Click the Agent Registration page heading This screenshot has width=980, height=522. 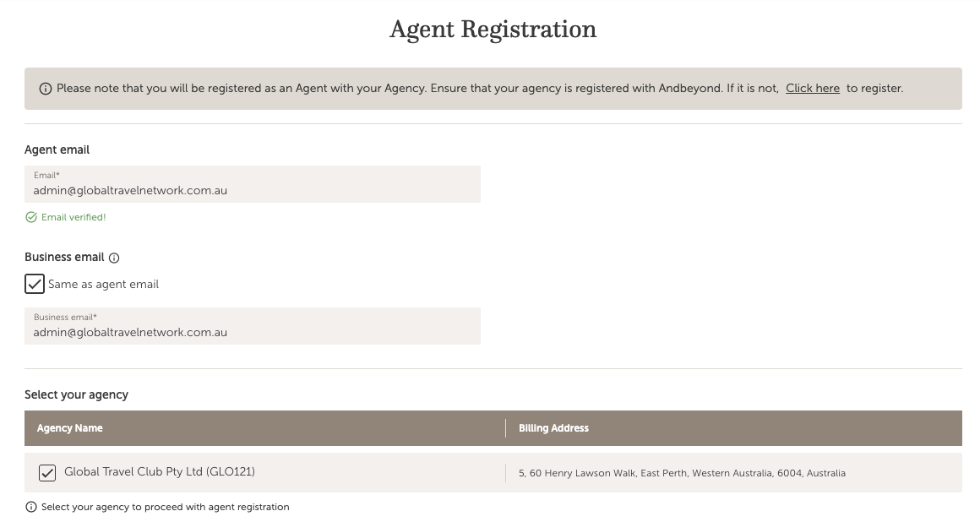pos(493,30)
